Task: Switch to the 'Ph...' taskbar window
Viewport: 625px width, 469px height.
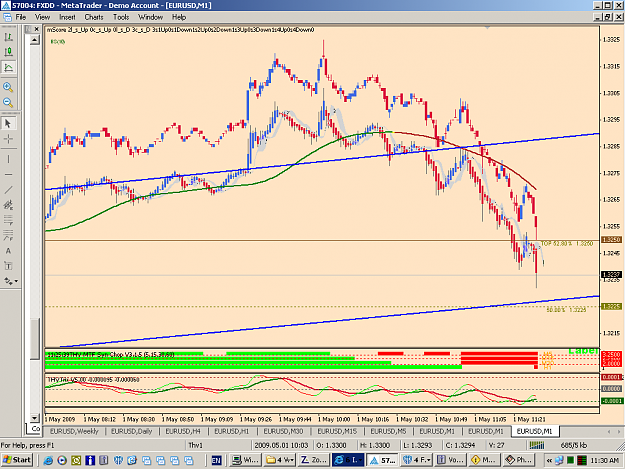Action: pyautogui.click(x=519, y=460)
